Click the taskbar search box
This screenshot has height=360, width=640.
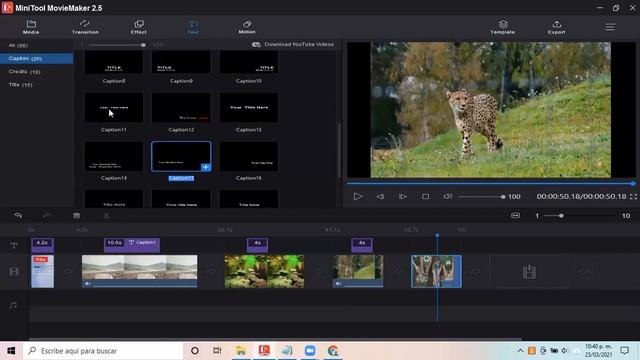point(103,351)
